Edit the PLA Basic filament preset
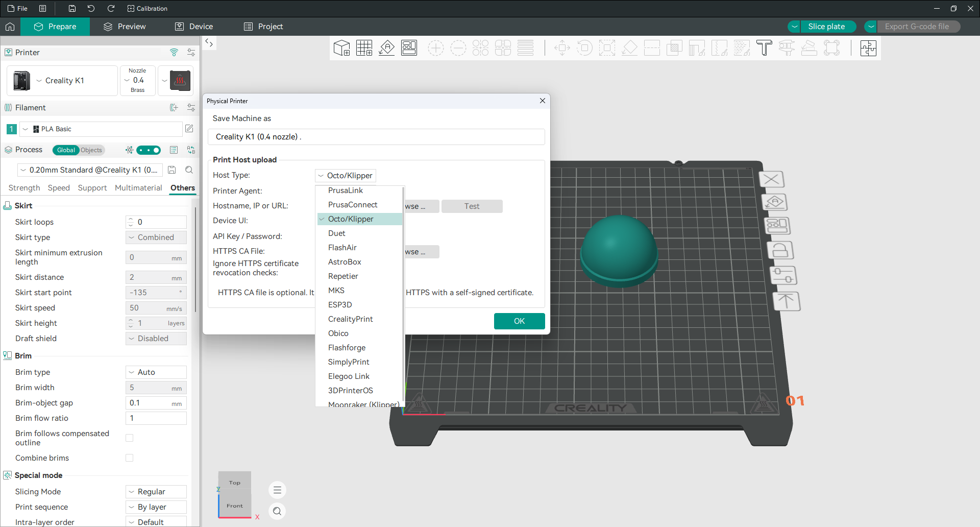This screenshot has width=980, height=527. [189, 129]
